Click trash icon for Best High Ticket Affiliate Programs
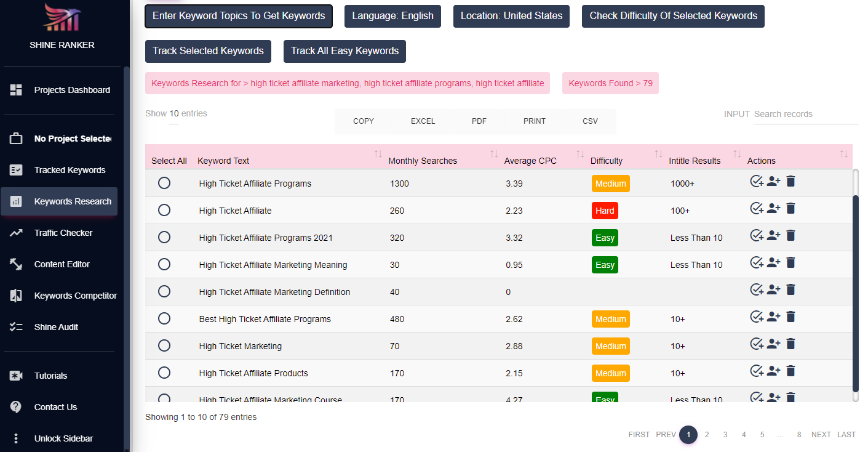The height and width of the screenshot is (452, 868). click(x=790, y=317)
